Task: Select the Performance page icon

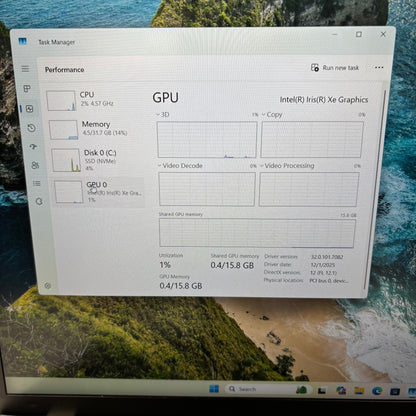Action: tap(29, 109)
